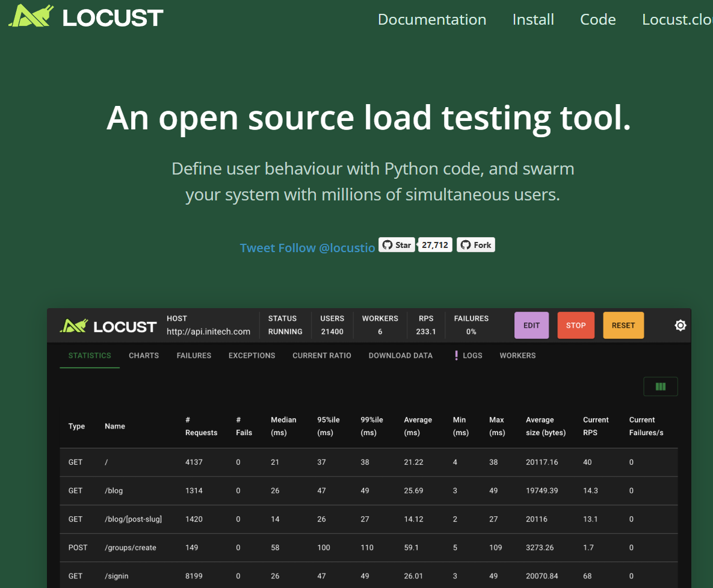The width and height of the screenshot is (713, 588).
Task: Click the 27,712 star count badge
Action: pos(435,245)
